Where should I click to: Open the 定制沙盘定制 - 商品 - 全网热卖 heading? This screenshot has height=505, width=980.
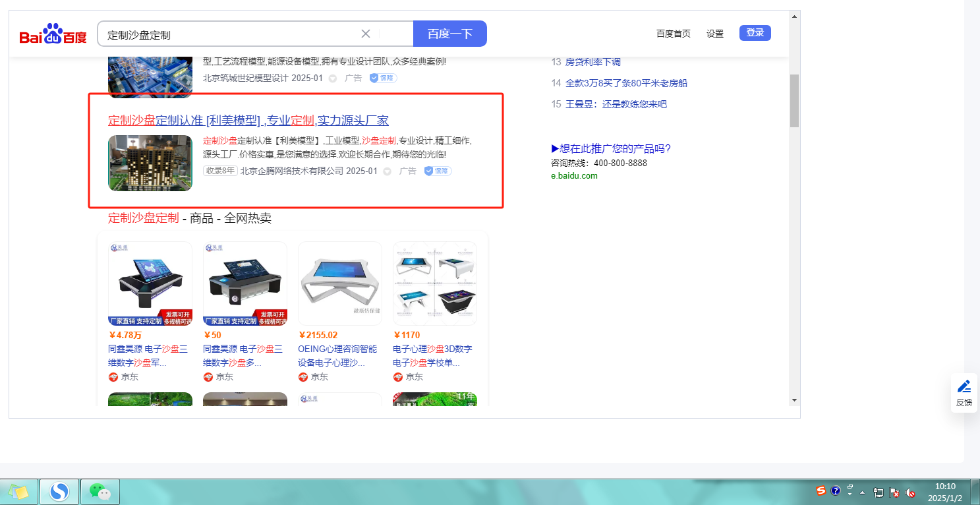190,218
